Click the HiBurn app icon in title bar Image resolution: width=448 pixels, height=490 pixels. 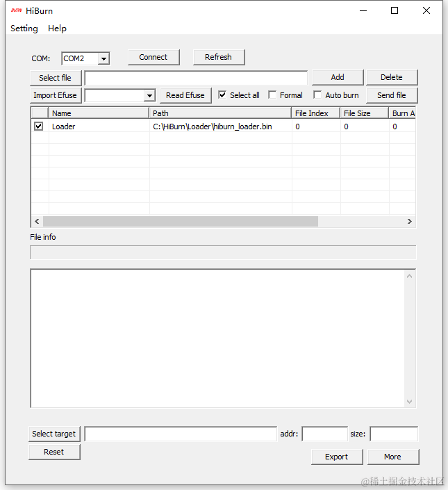(x=16, y=10)
